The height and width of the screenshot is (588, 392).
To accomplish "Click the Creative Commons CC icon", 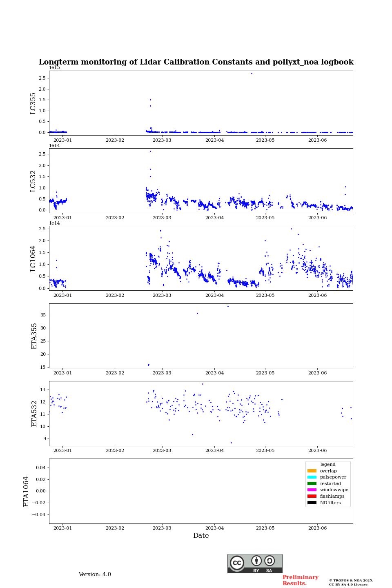I will [x=237, y=563].
